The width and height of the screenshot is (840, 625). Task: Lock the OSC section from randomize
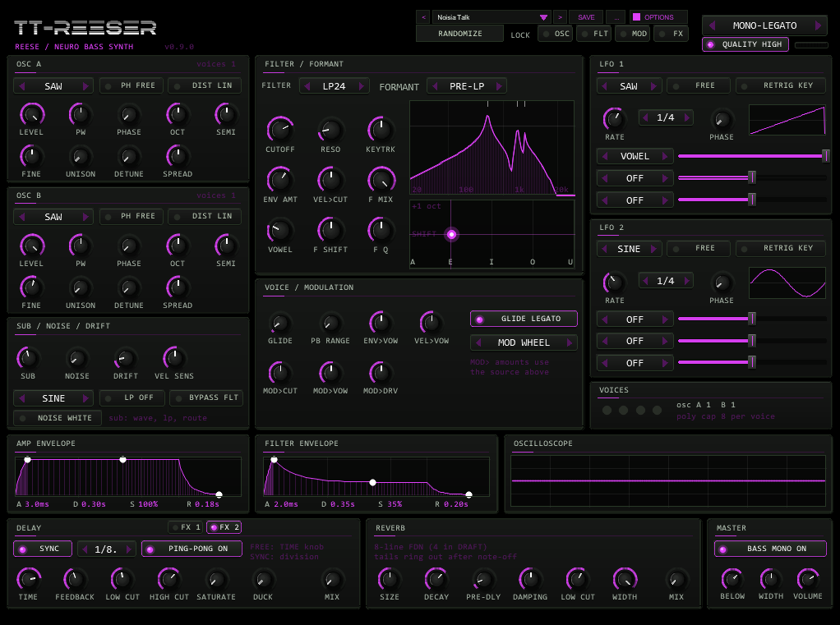click(556, 34)
